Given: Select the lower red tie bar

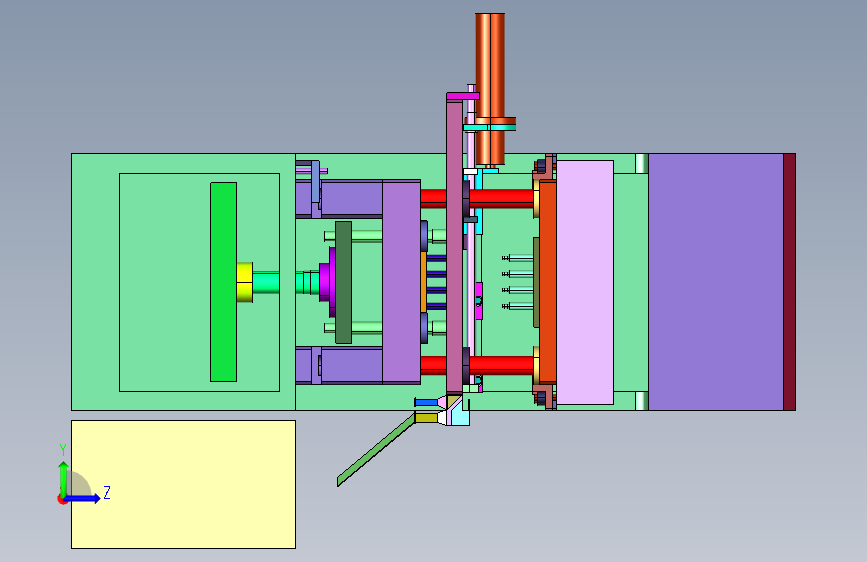Looking at the screenshot, I should click(500, 366).
